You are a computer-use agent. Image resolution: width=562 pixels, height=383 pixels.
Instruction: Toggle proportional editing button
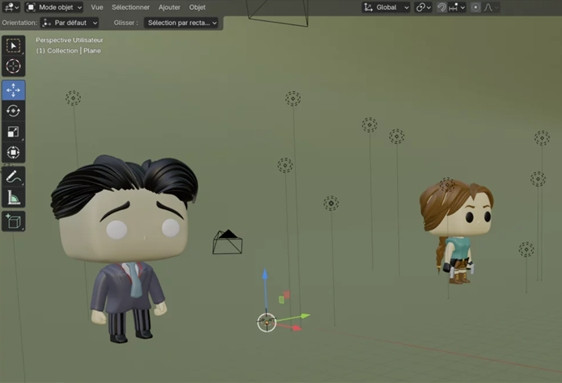tap(475, 7)
